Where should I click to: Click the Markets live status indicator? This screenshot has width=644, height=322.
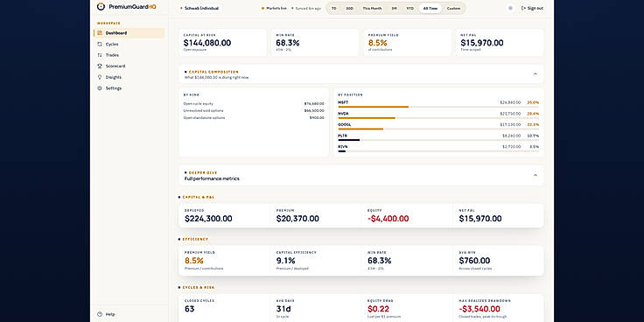point(274,8)
